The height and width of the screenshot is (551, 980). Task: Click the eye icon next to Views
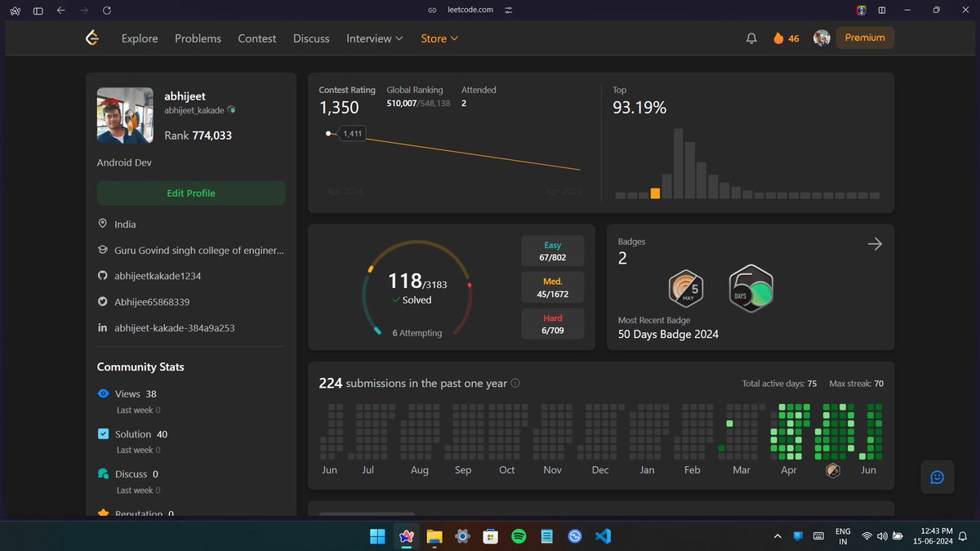103,393
